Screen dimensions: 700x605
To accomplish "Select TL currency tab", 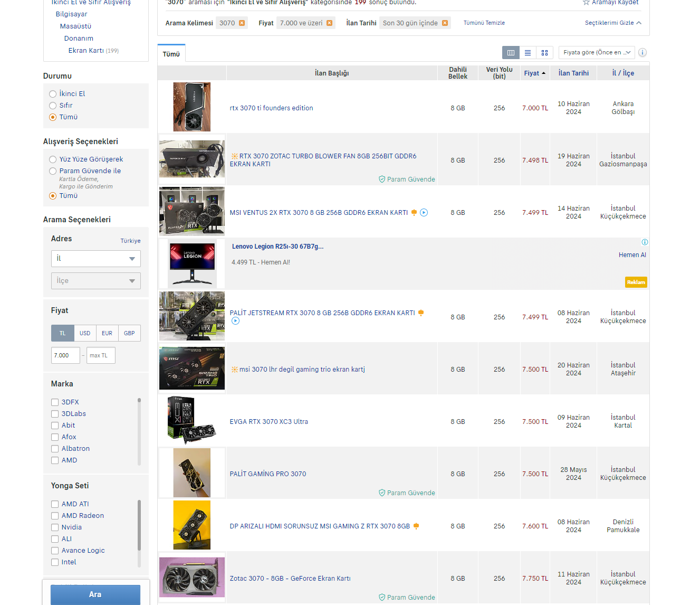I will pyautogui.click(x=63, y=333).
